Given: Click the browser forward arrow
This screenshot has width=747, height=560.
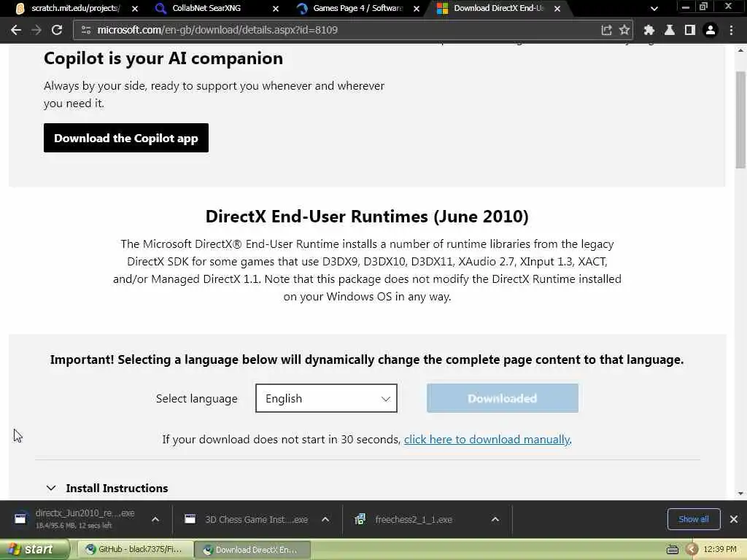Looking at the screenshot, I should point(36,30).
